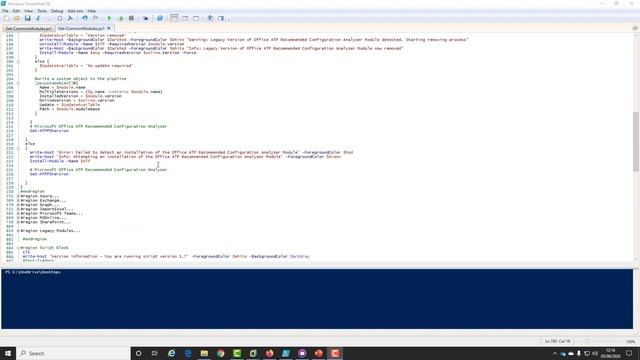Viewport: 640px width, 360px height.
Task: Open the View menu
Action: click(x=28, y=11)
